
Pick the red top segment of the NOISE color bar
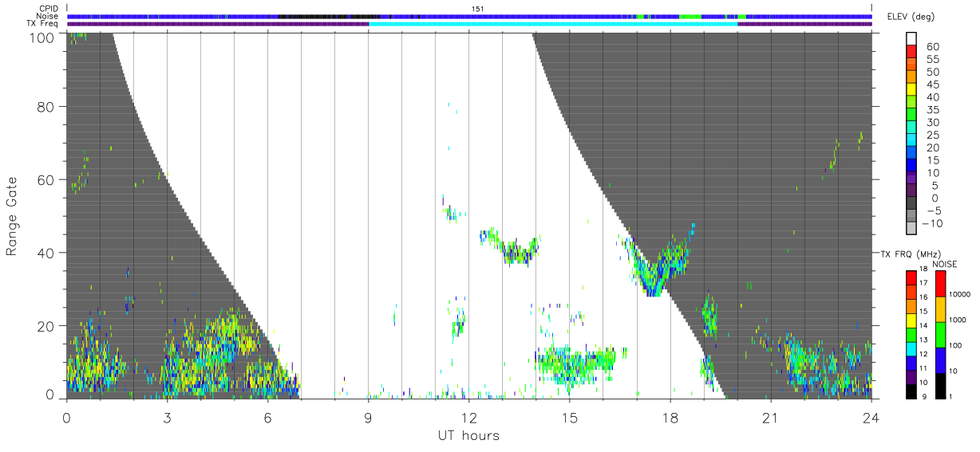click(941, 284)
